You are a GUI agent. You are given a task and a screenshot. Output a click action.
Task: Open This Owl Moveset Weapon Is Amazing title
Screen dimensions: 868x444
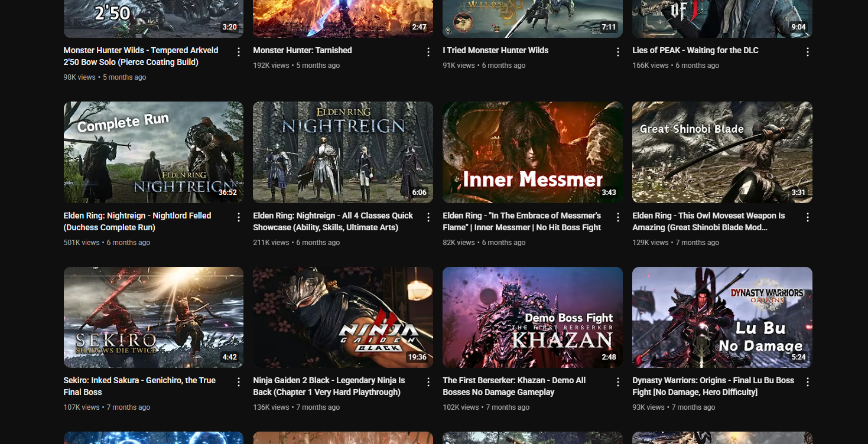pos(708,221)
